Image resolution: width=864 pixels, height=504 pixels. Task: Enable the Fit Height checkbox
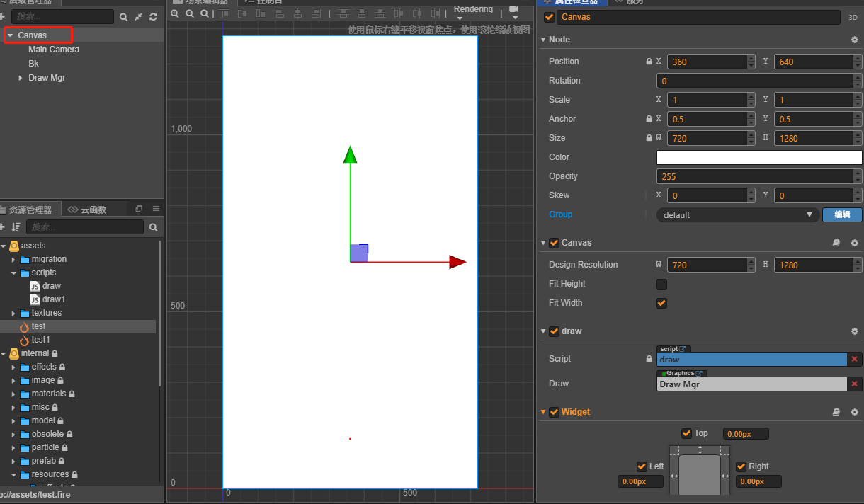tap(661, 284)
